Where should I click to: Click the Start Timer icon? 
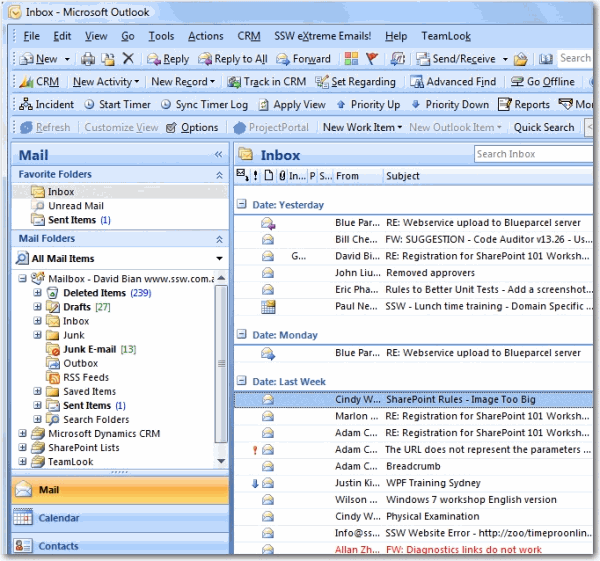[89, 104]
